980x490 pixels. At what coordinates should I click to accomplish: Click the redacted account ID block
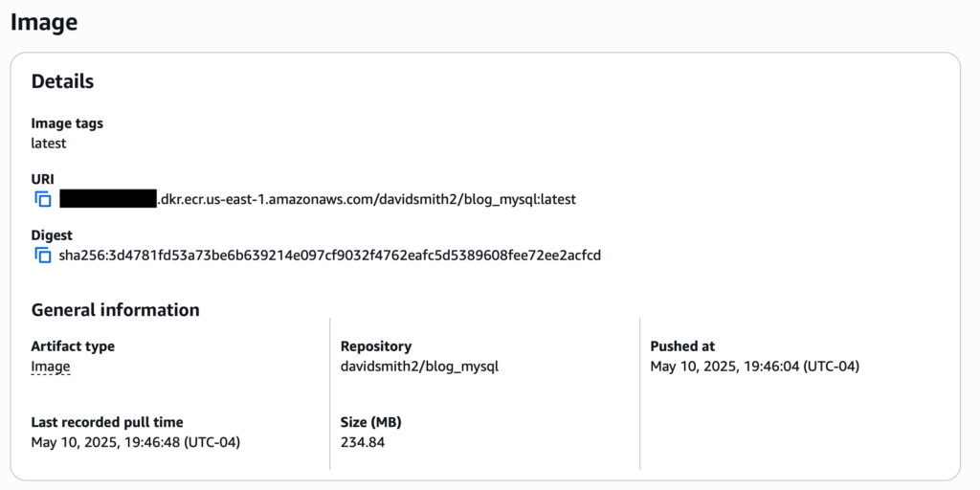click(x=108, y=200)
